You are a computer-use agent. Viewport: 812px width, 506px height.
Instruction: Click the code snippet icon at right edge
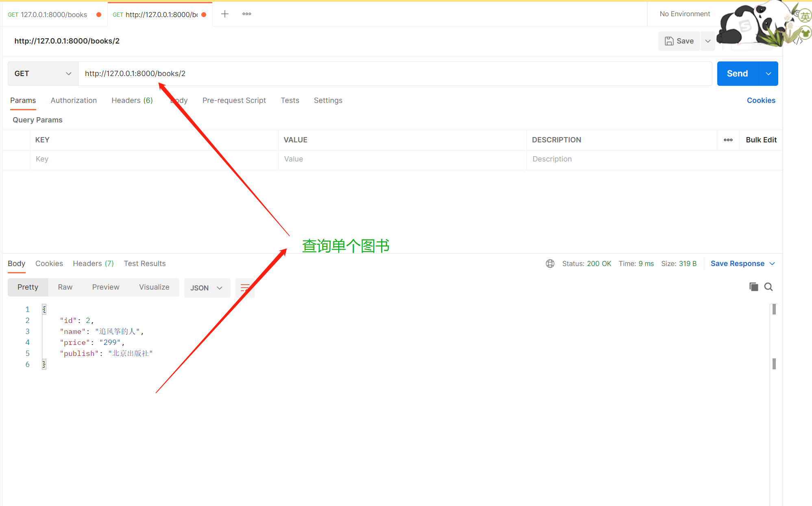coord(798,41)
